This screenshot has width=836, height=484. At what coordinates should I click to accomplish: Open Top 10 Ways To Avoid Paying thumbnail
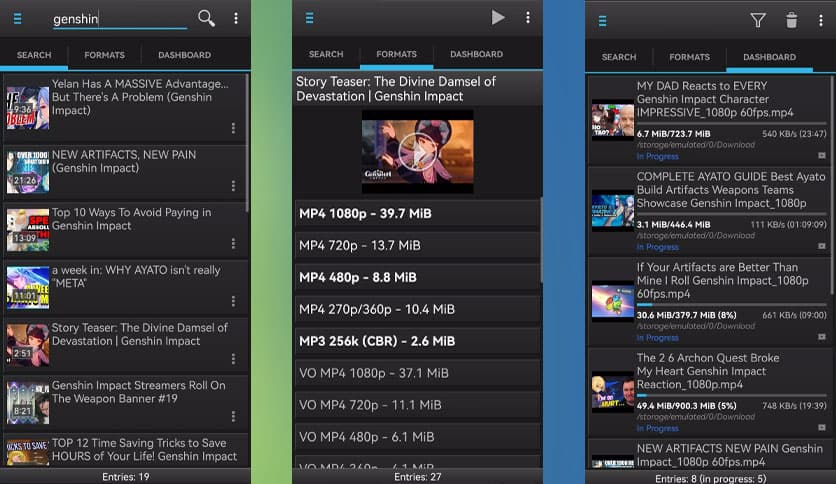[x=28, y=230]
